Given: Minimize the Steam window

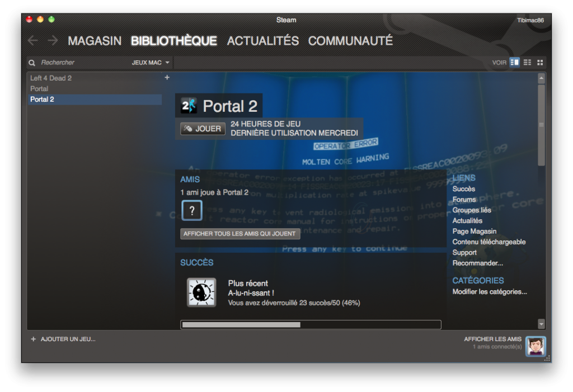Looking at the screenshot, I should (40, 20).
